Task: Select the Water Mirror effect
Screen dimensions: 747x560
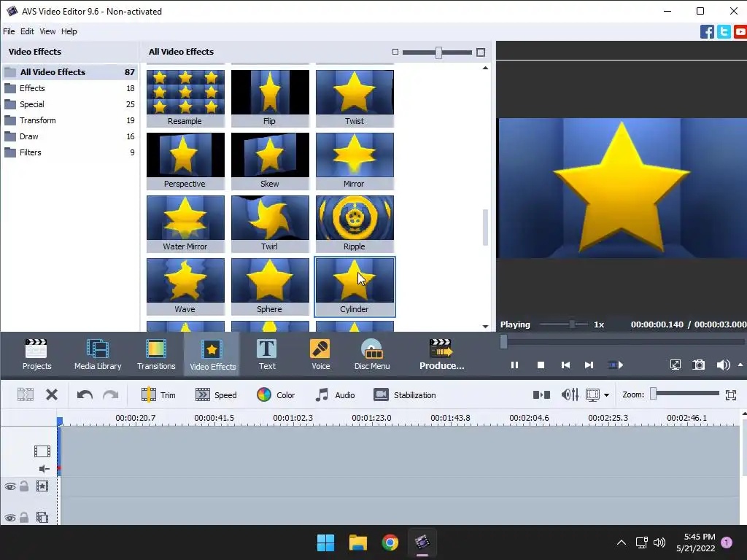Action: pos(185,223)
